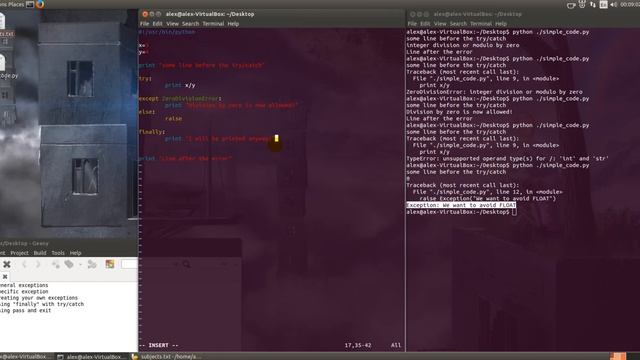Click the search field in Geany toolbar

[129, 264]
